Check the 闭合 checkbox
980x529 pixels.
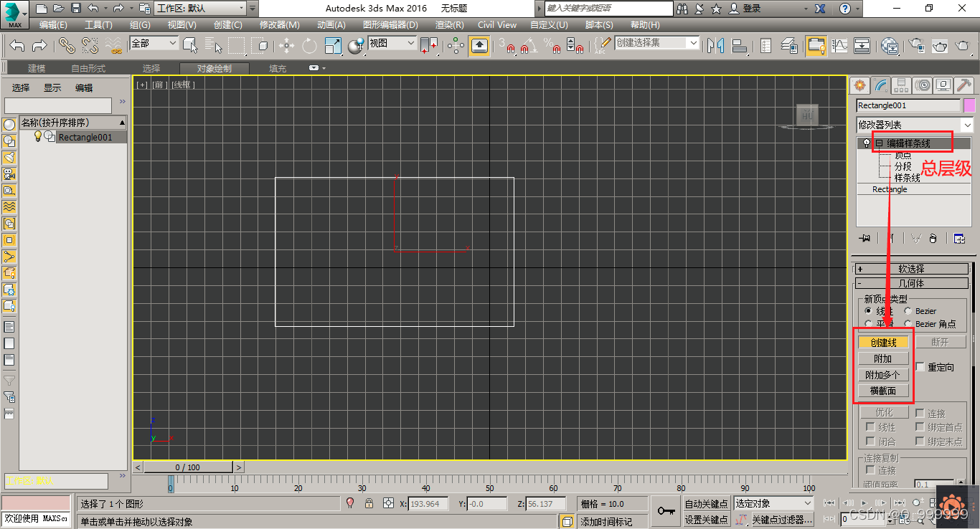[x=871, y=442]
